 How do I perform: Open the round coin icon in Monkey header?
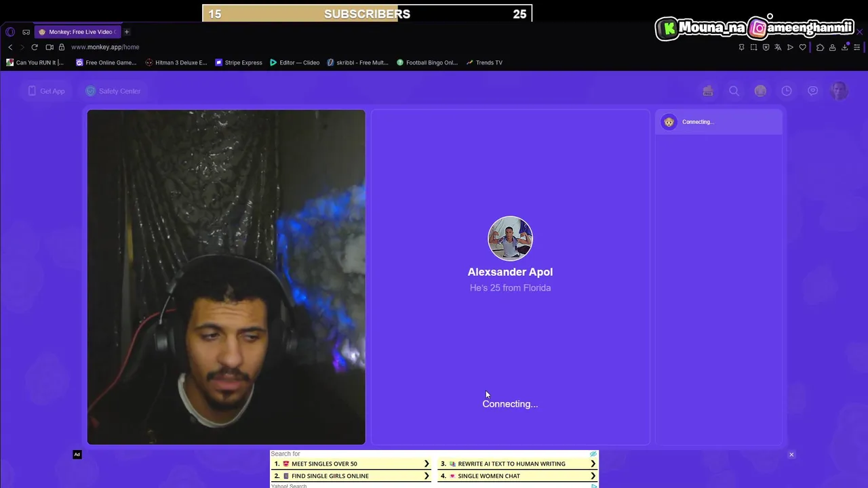[760, 91]
